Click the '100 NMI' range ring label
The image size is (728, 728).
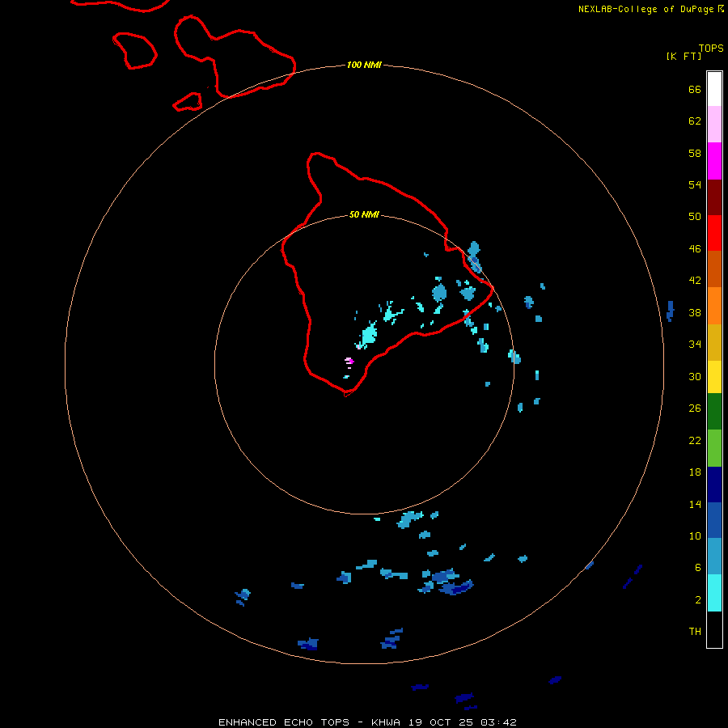(364, 65)
